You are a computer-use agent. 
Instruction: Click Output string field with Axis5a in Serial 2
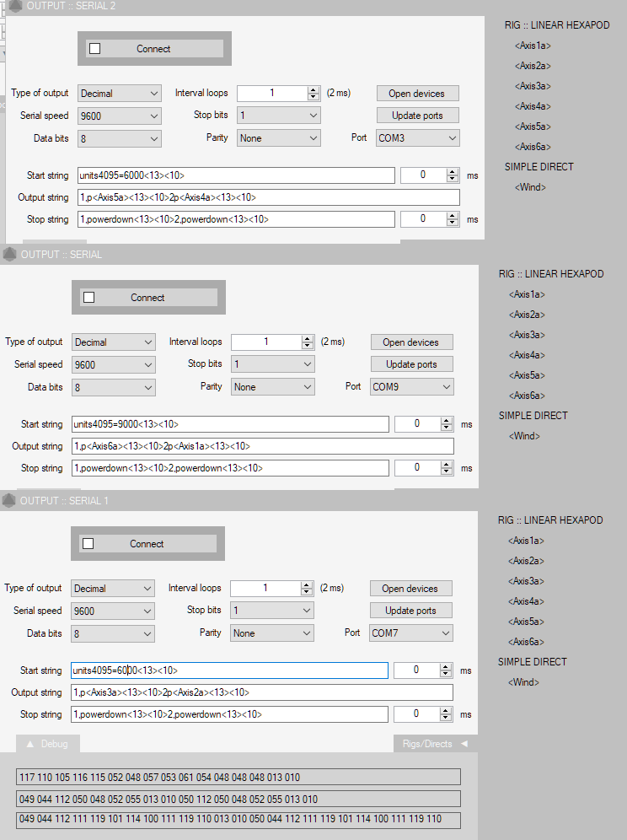(268, 197)
